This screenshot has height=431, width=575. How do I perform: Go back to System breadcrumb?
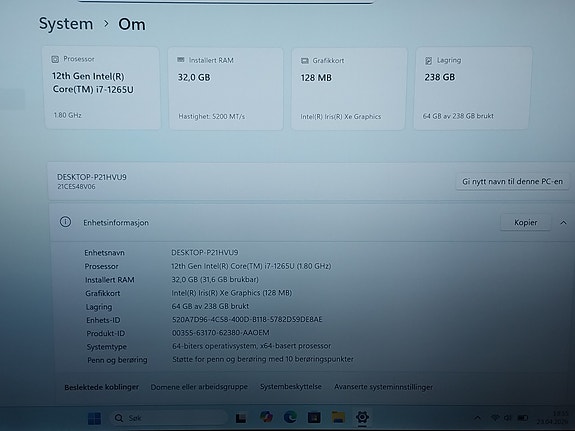click(66, 24)
